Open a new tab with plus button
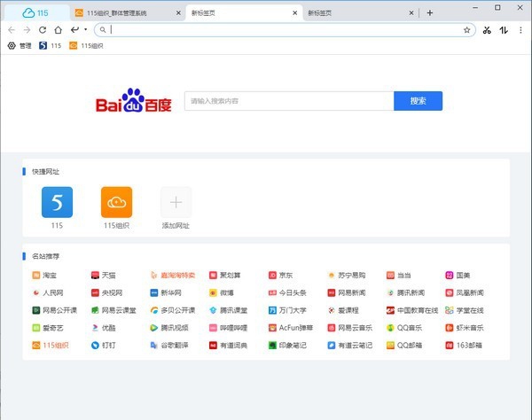Viewport: 532px width, 420px height. (x=429, y=13)
